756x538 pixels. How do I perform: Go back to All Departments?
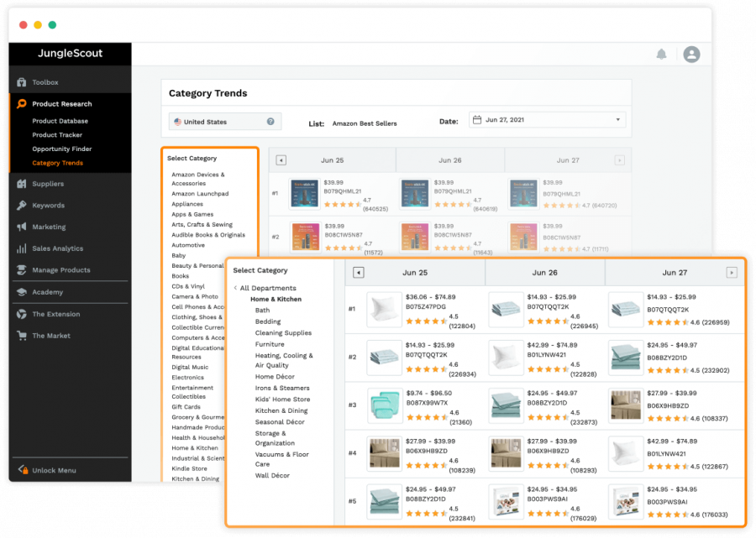[x=265, y=288]
